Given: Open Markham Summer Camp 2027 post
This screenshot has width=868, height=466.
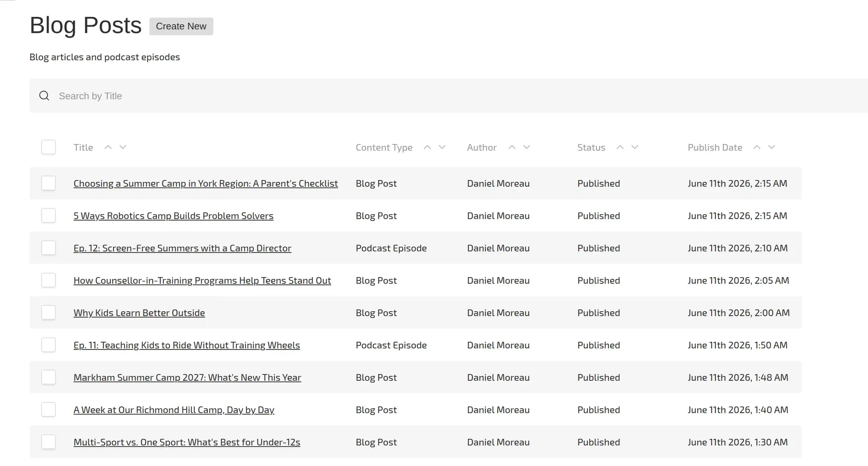Looking at the screenshot, I should pyautogui.click(x=187, y=377).
